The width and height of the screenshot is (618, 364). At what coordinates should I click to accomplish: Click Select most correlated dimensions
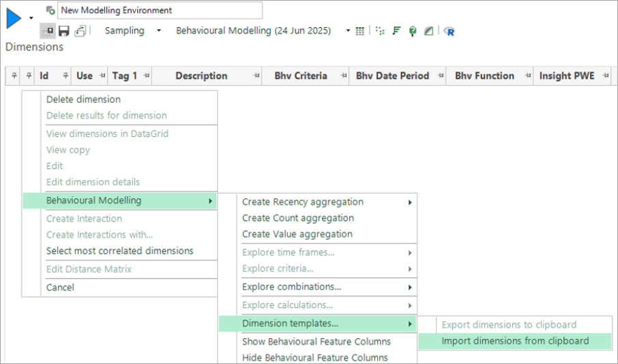[119, 251]
